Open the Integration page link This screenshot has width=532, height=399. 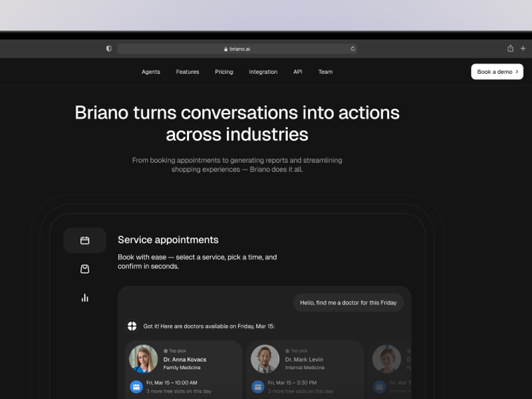(263, 71)
